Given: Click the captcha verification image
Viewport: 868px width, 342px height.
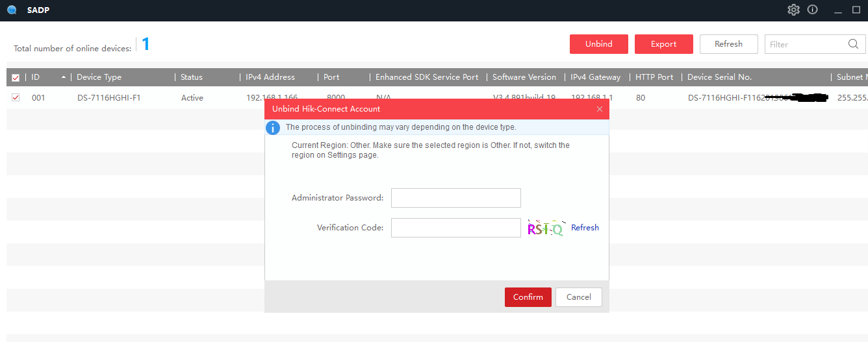Looking at the screenshot, I should coord(545,228).
